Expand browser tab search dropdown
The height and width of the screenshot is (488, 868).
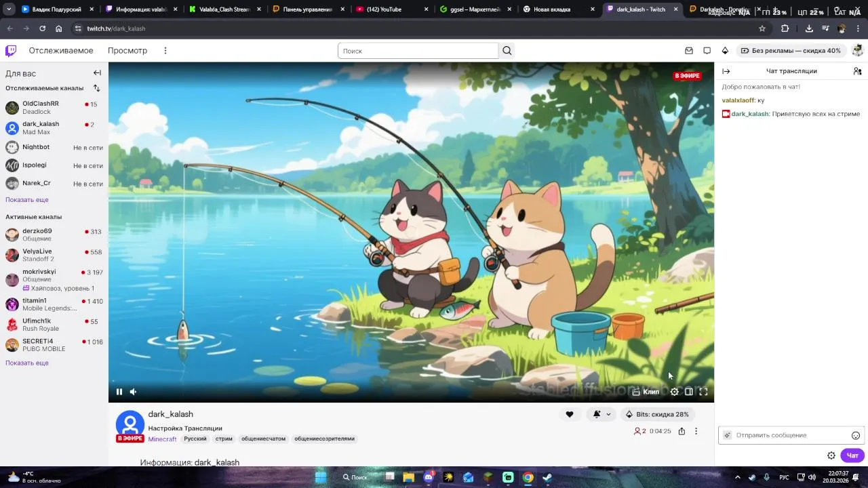[x=9, y=9]
